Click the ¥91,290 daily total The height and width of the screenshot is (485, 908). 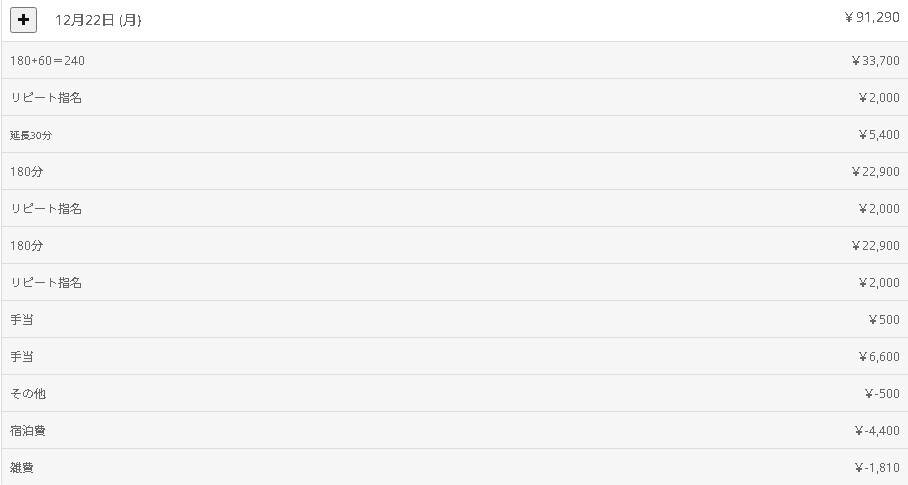click(x=872, y=17)
